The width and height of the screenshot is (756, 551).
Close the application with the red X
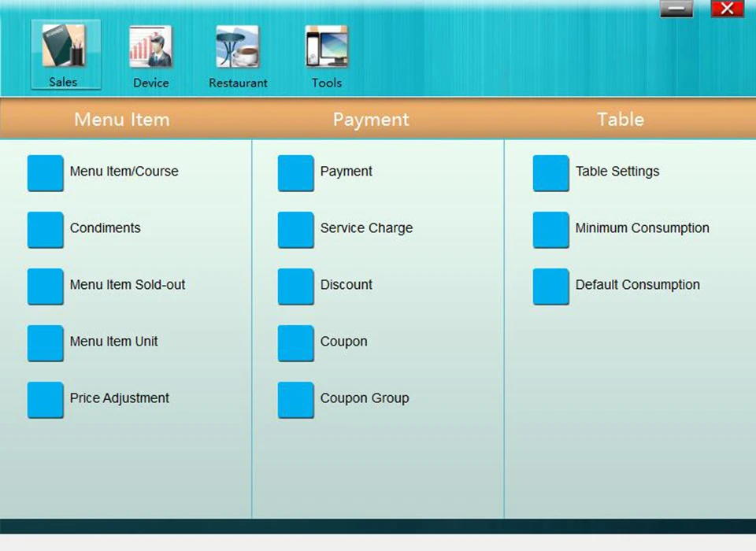point(727,9)
